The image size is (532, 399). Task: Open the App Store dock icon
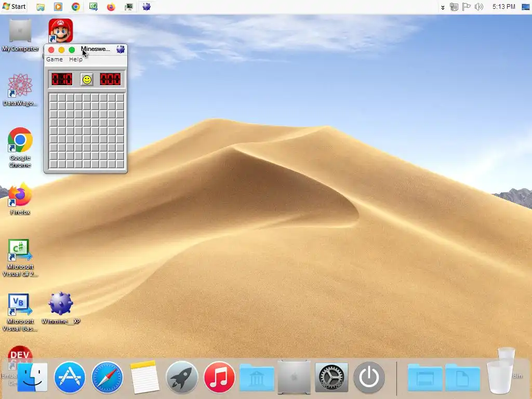click(70, 377)
